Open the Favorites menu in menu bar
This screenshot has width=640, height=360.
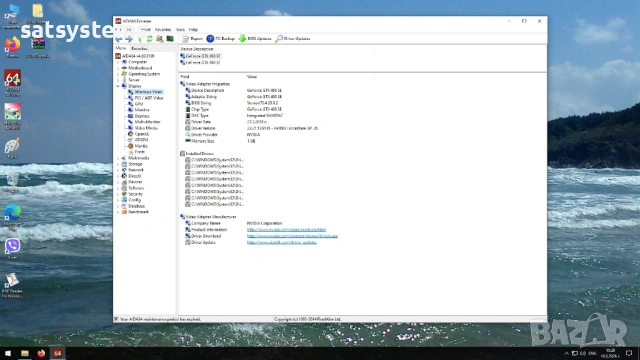pos(163,30)
